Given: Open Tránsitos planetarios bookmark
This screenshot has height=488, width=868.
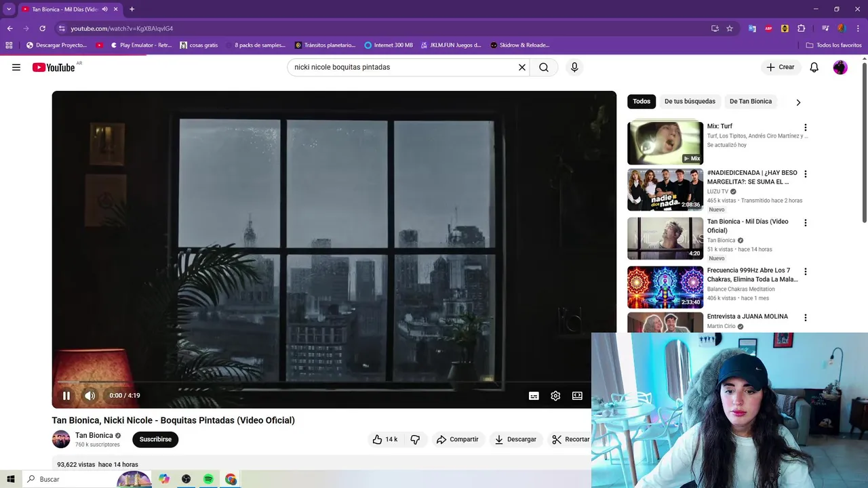Looking at the screenshot, I should click(325, 45).
